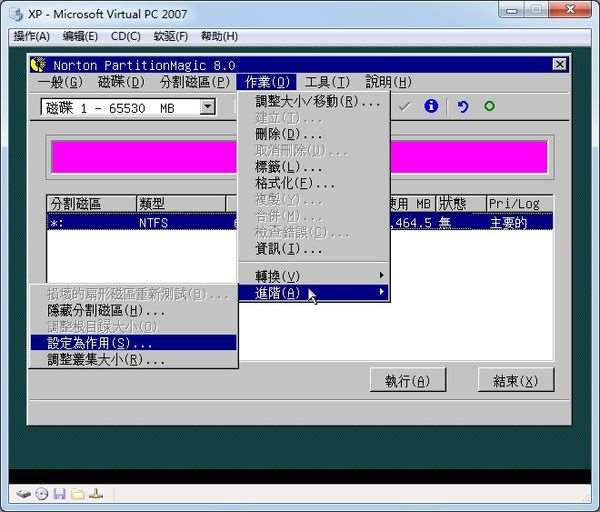Click the magenta partition bar on the left
The width and height of the screenshot is (600, 512).
(144, 157)
